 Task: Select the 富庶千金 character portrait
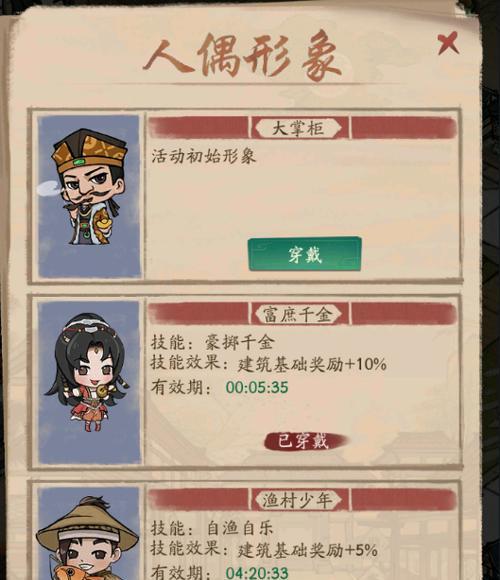(89, 382)
